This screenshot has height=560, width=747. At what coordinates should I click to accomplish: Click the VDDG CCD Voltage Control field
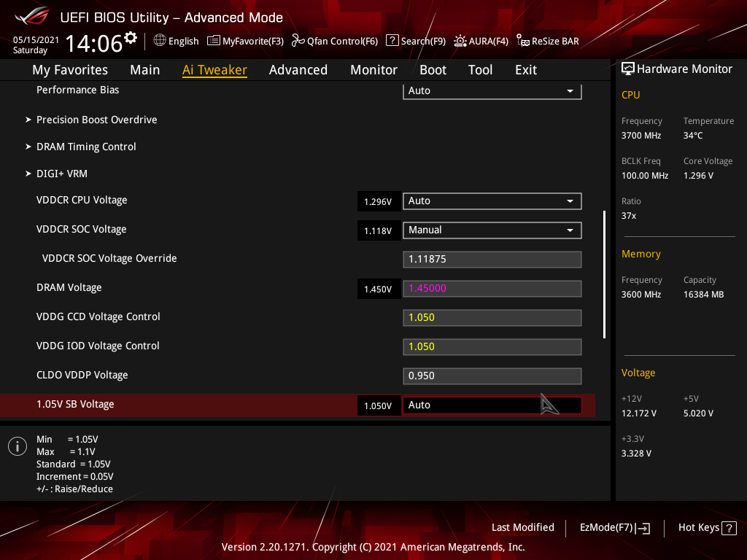pyautogui.click(x=492, y=318)
